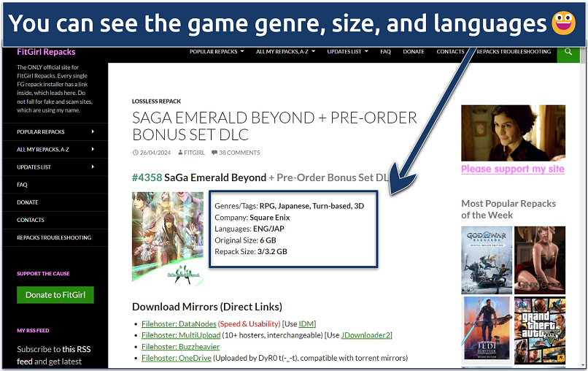
Task: Open Filehoster: OneDrive mirror link
Action: 177,358
